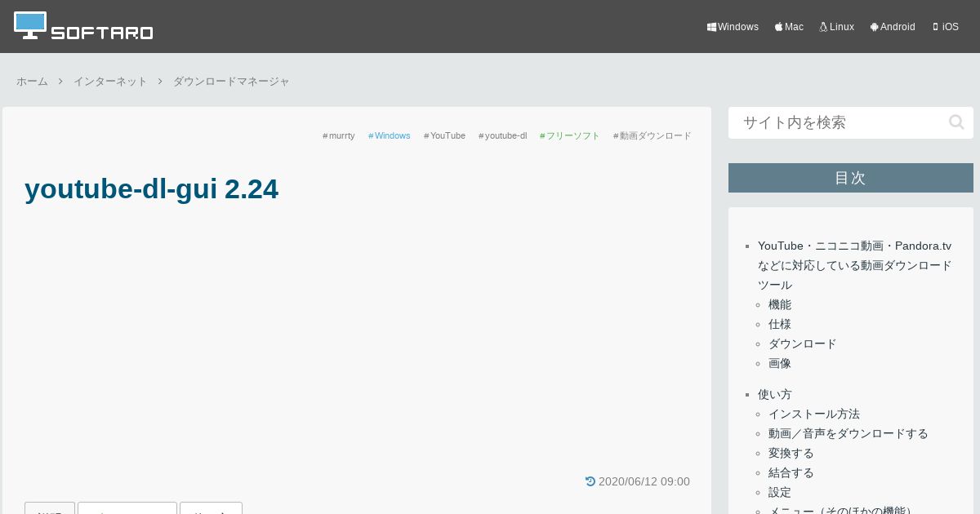Viewport: 980px width, 514px height.
Task: Jump to 画像 in table of contents
Action: [x=780, y=363]
